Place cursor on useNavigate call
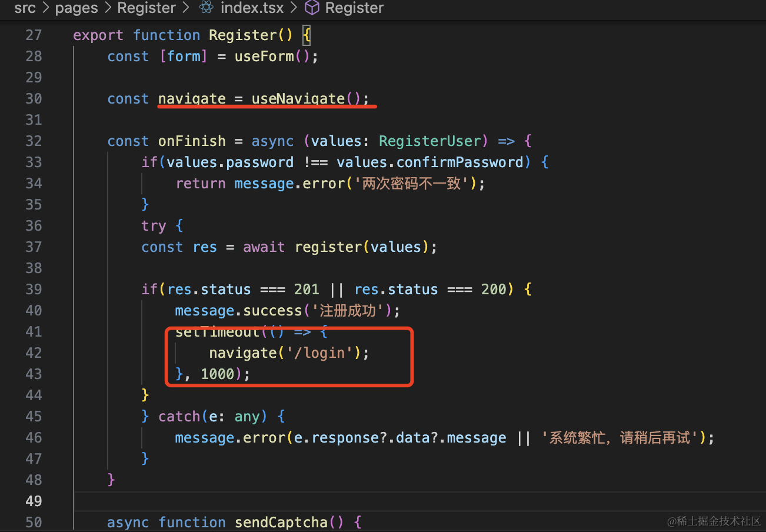Viewport: 766px width, 532px height. (298, 99)
